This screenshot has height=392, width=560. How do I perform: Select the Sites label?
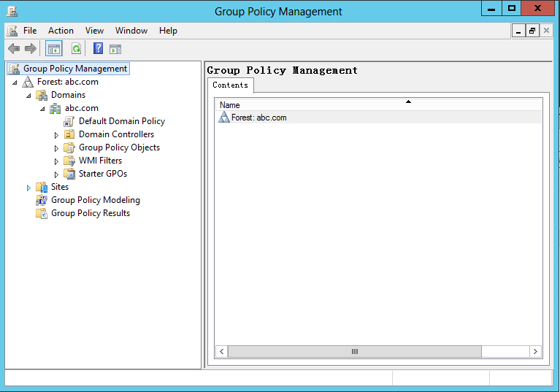[x=60, y=187]
